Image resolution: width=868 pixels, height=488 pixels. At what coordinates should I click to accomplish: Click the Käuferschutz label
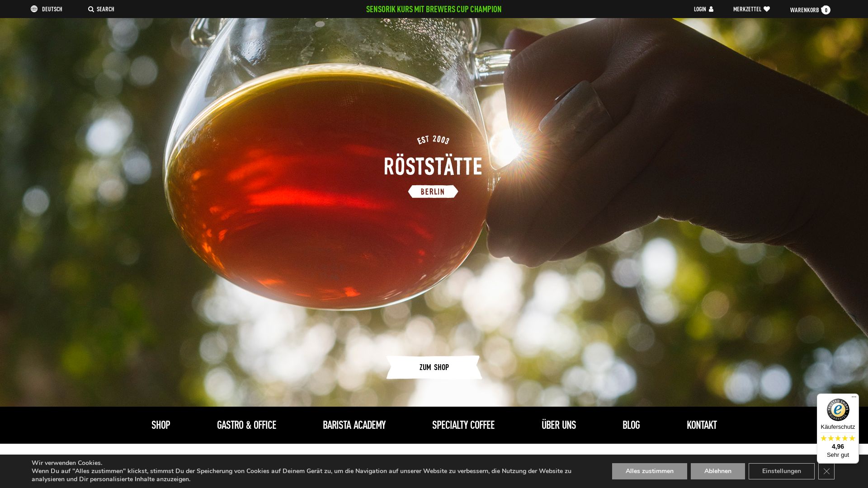[838, 427]
